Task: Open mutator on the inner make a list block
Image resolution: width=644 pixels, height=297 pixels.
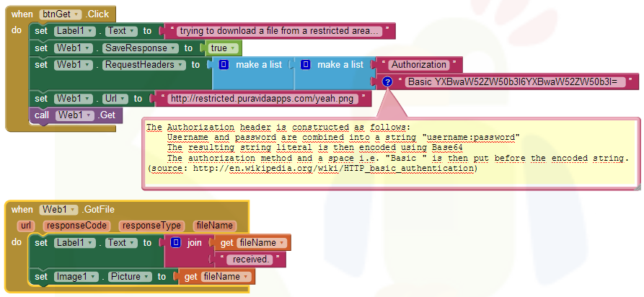Action: point(305,65)
